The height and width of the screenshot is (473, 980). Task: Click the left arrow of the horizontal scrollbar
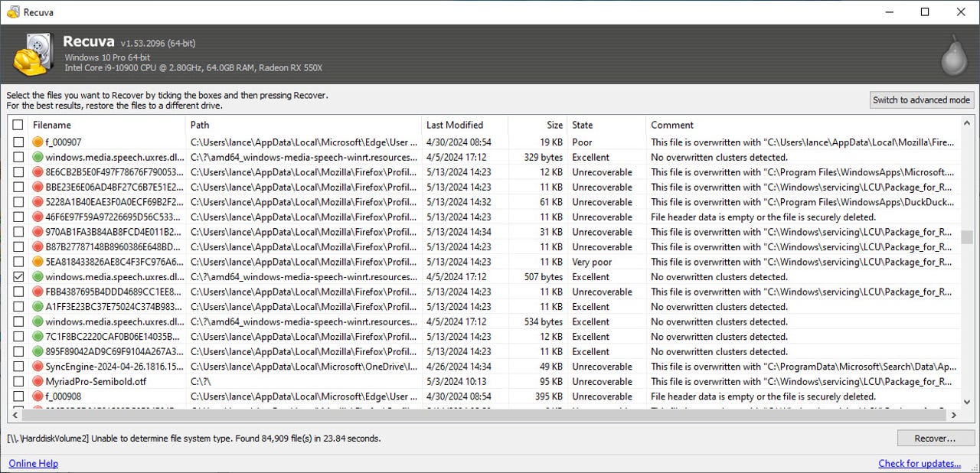tap(15, 416)
